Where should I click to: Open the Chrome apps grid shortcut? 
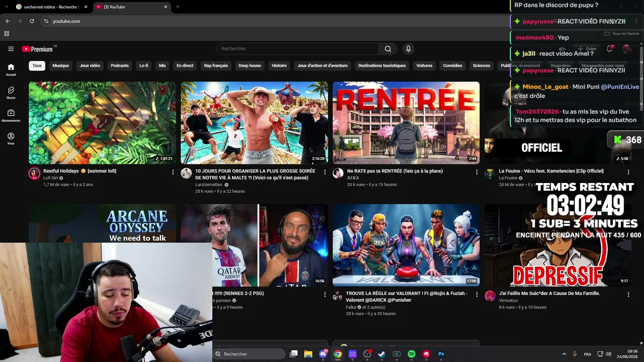tap(7, 34)
